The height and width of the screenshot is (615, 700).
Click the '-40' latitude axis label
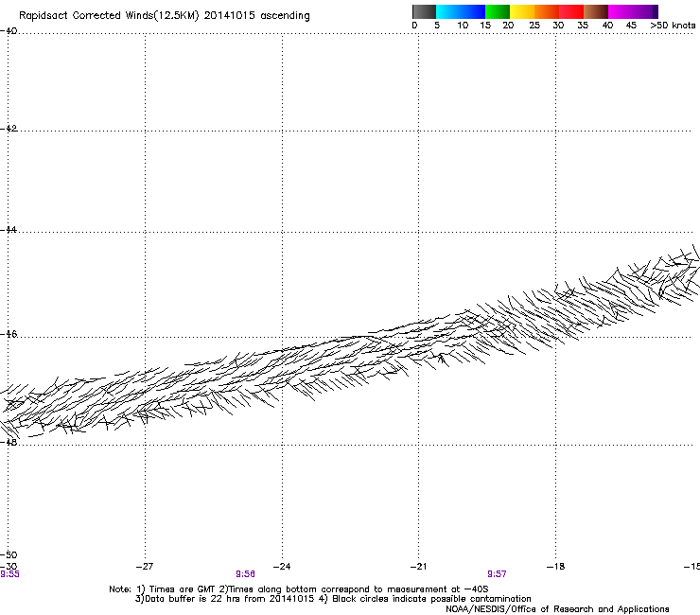[9, 31]
